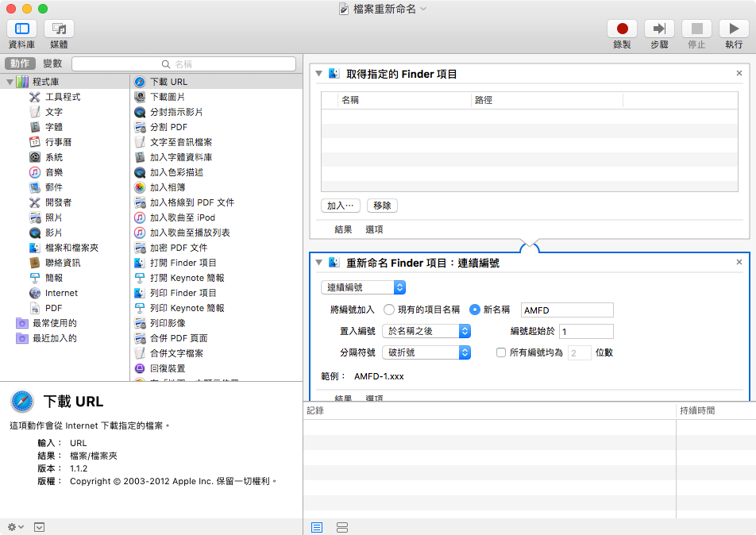Select the 新名稱 radio button
Image resolution: width=756 pixels, height=535 pixels.
point(475,310)
